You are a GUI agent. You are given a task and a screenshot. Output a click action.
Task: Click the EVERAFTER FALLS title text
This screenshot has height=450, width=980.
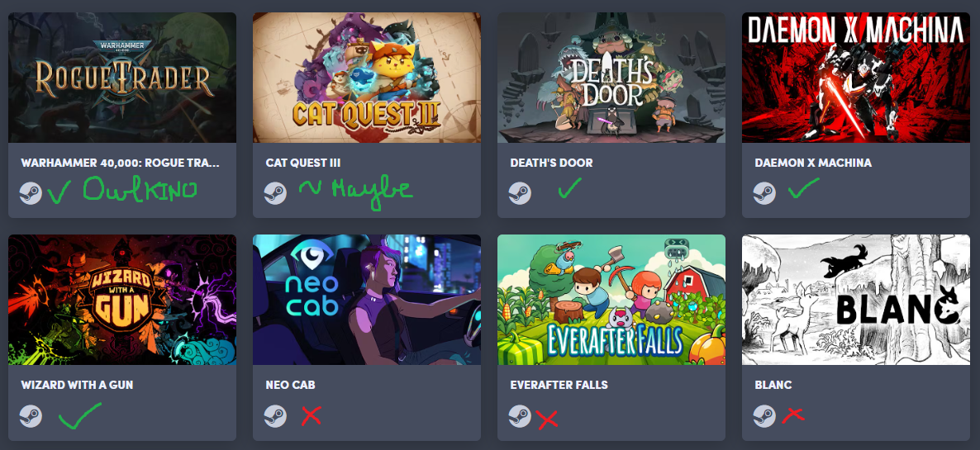point(559,385)
